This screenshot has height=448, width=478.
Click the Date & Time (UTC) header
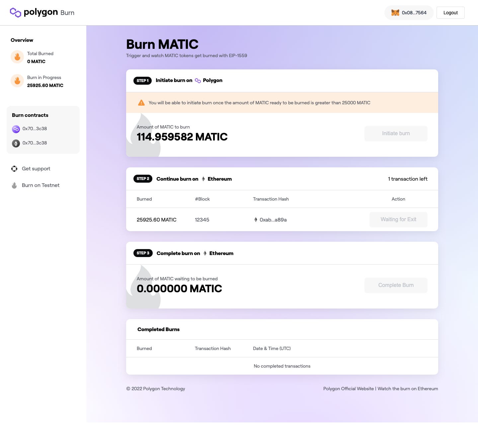click(x=272, y=348)
